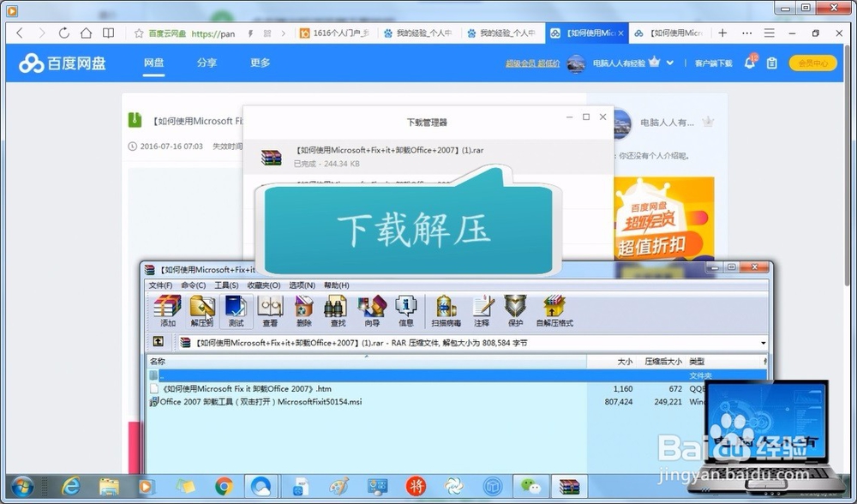Click the browser forward arrow
The height and width of the screenshot is (504, 857).
[x=41, y=33]
